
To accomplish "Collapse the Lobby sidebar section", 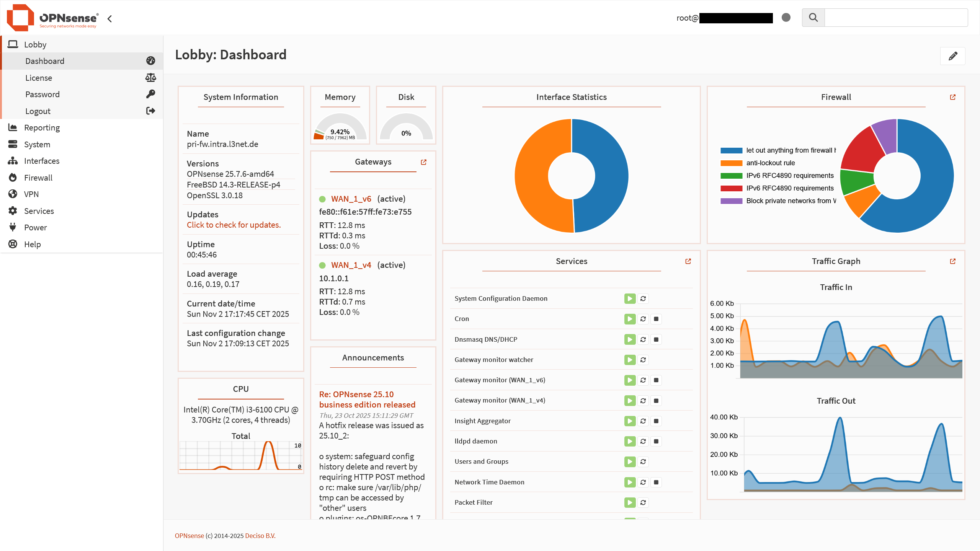I will 35,44.
